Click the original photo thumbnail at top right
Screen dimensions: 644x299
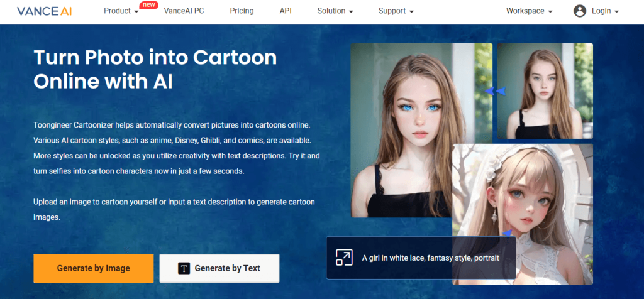(x=545, y=90)
